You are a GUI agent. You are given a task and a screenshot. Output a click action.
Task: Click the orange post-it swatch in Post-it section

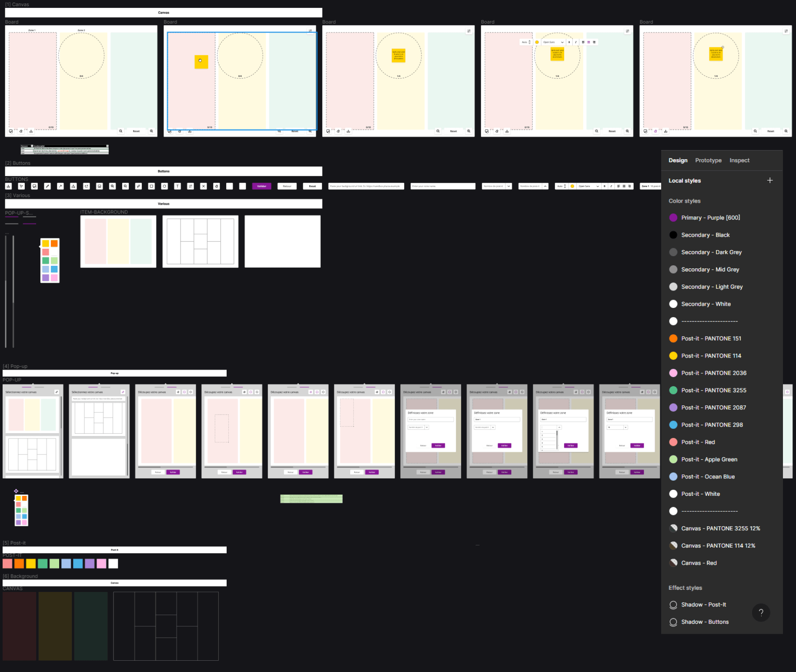(x=19, y=564)
